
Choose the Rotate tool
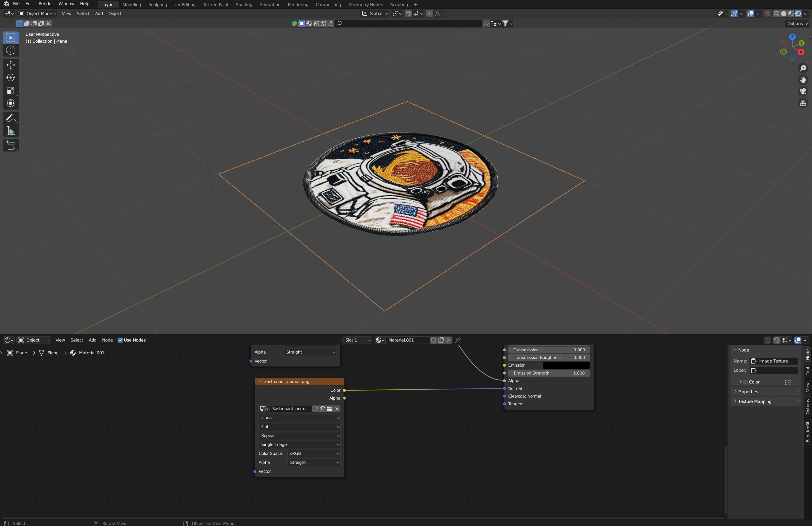(10, 78)
